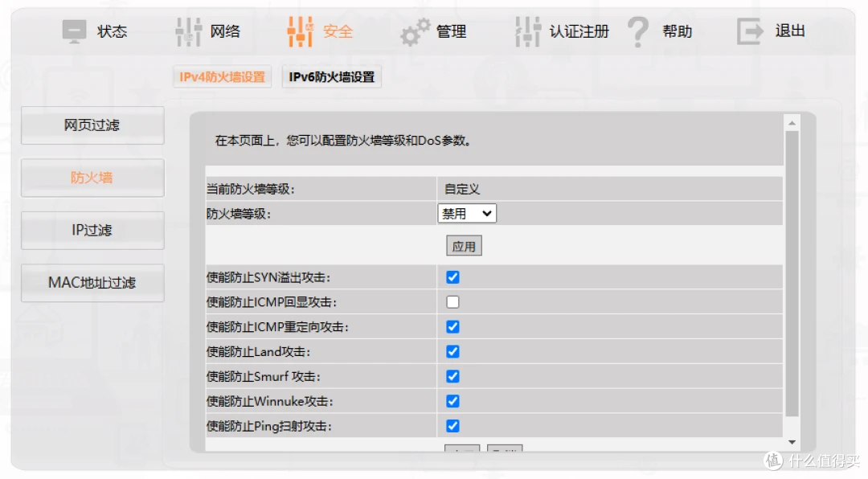Uncheck 使能防止ICMP重定向攻击 checkbox
The image size is (868, 479).
(452, 327)
